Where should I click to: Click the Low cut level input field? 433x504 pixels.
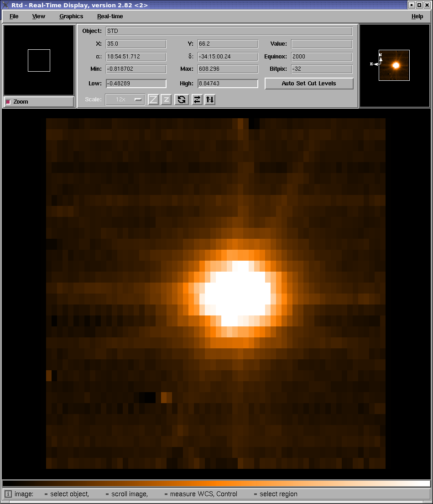click(x=136, y=84)
